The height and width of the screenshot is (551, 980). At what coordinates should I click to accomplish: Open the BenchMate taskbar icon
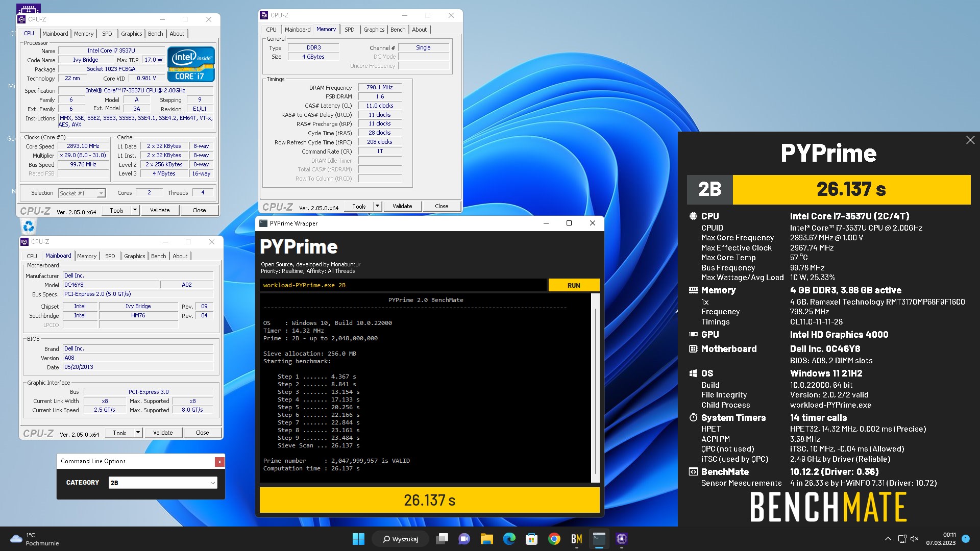click(x=576, y=539)
